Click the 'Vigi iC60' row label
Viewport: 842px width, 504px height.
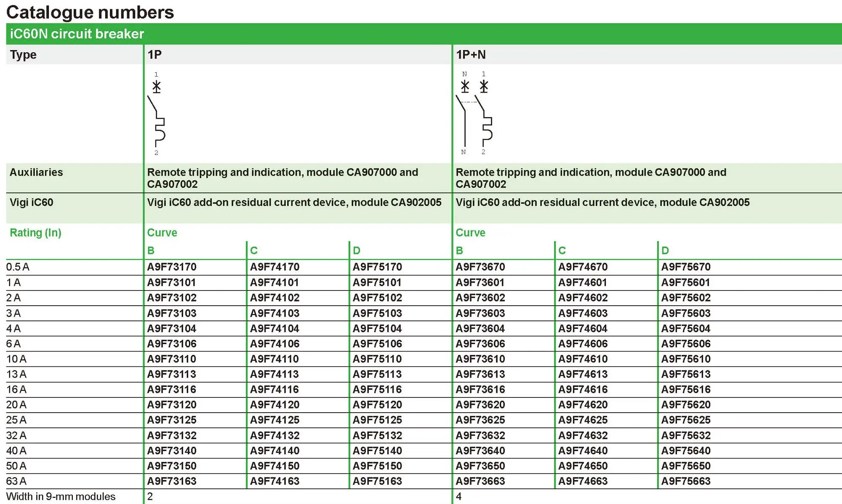[x=32, y=203]
